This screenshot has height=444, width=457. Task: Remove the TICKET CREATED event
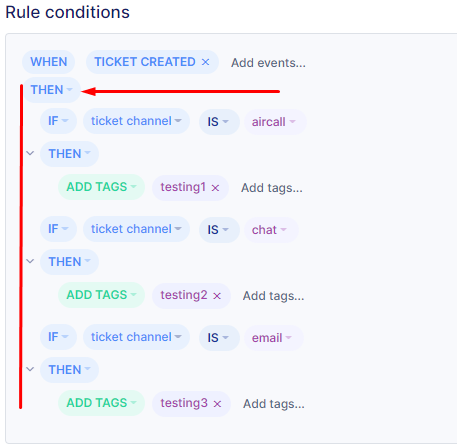pos(205,62)
